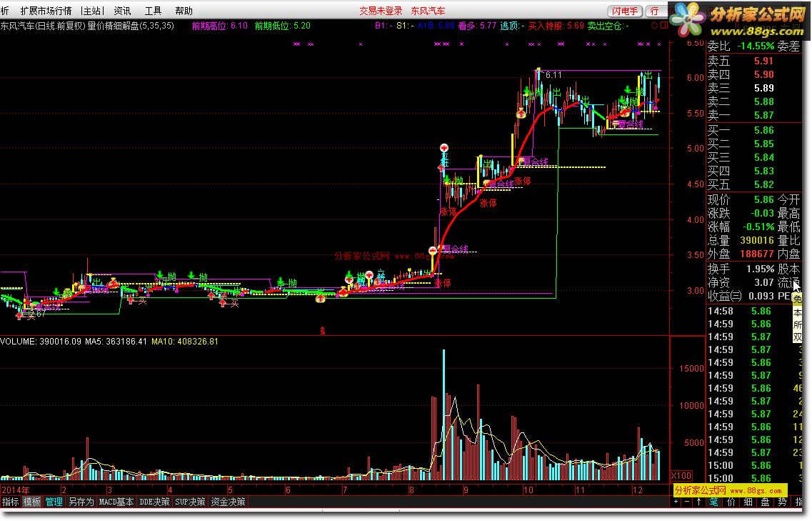Viewport: 812px width, 521px height.
Task: Click the 买四 5.83 quote row
Action: [753, 171]
